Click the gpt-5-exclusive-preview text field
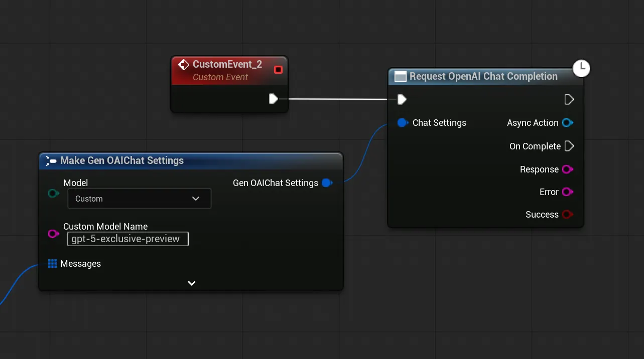This screenshot has height=359, width=644. [x=128, y=239]
